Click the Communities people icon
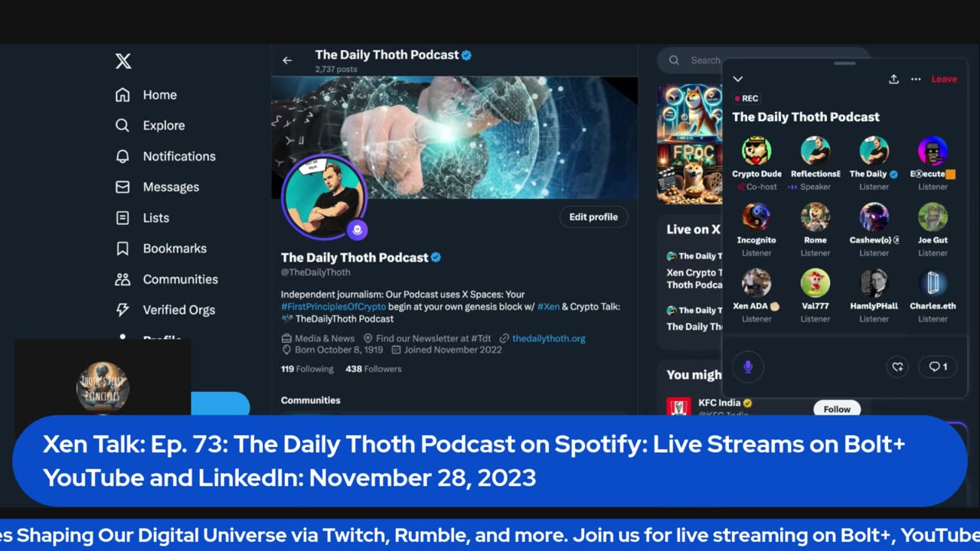The width and height of the screenshot is (980, 551). click(122, 279)
